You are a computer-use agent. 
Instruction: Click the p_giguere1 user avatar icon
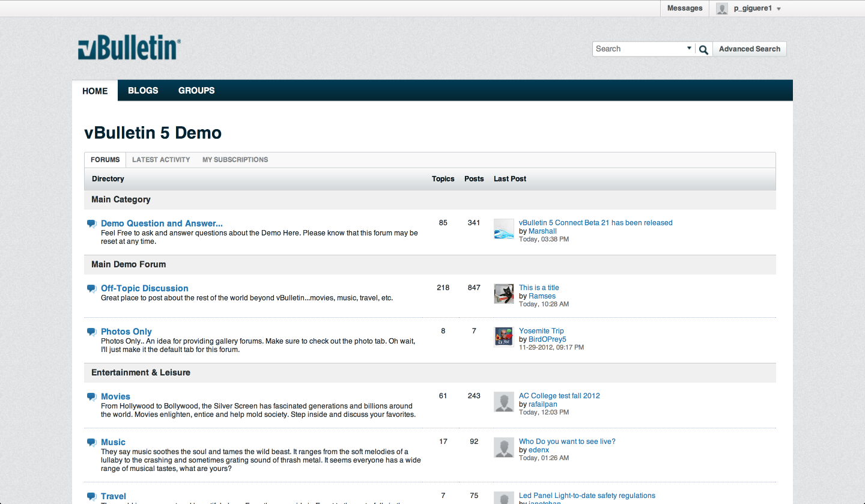[722, 8]
